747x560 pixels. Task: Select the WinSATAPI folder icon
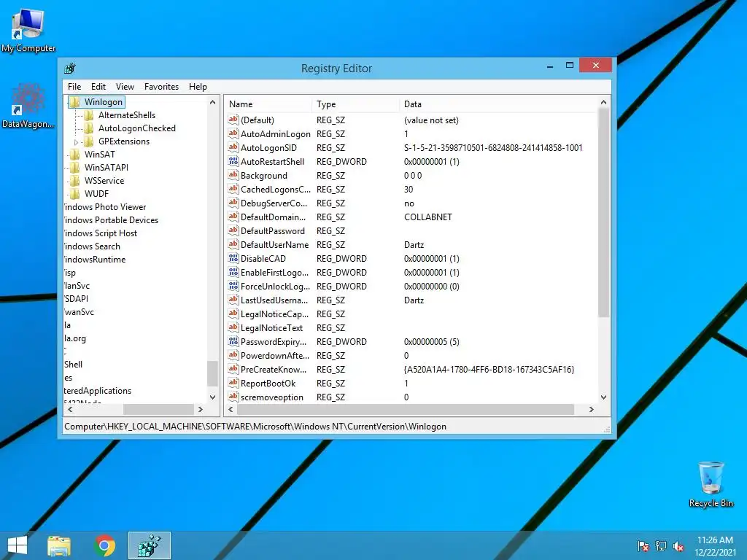pos(75,168)
